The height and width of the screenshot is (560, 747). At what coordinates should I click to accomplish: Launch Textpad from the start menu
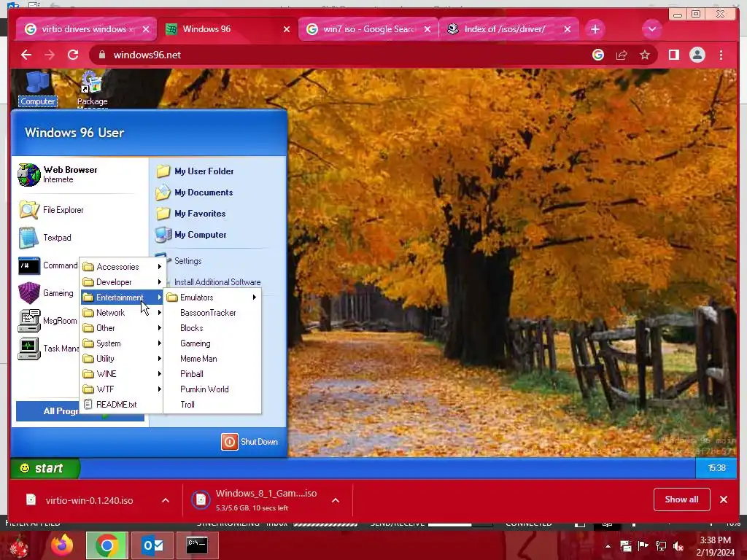44,238
